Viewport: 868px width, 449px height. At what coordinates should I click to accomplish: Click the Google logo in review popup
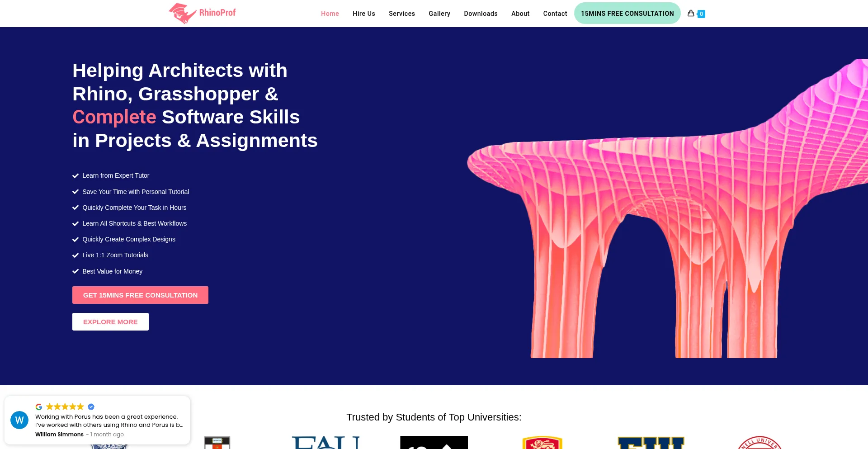[x=39, y=406]
